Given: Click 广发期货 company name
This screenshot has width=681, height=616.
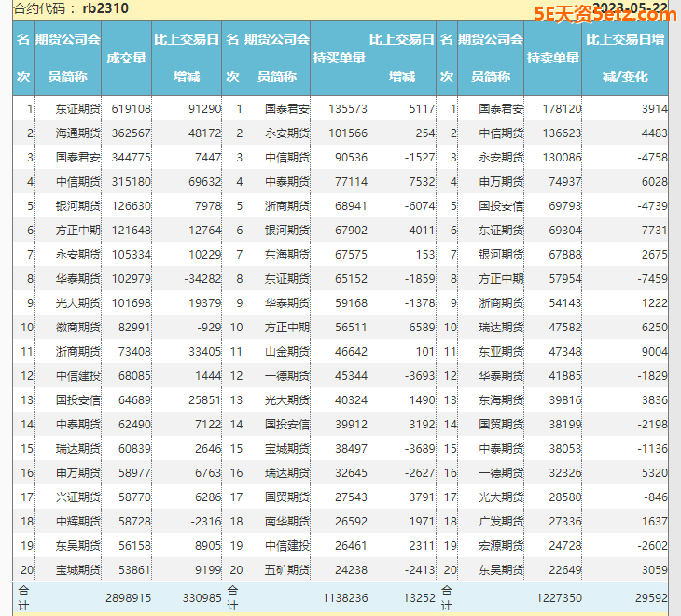Looking at the screenshot, I should click(501, 522).
